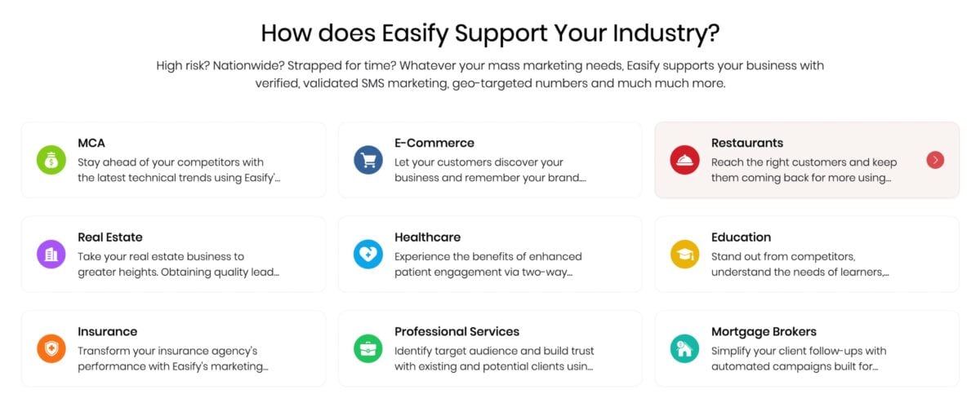Image resolution: width=980 pixels, height=412 pixels.
Task: Open the MCA industry heading
Action: click(91, 143)
